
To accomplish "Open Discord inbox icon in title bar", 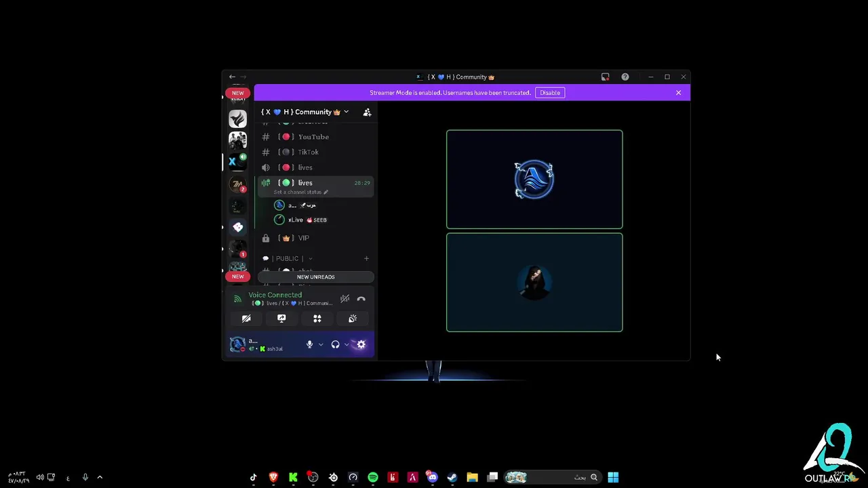I will 605,77.
